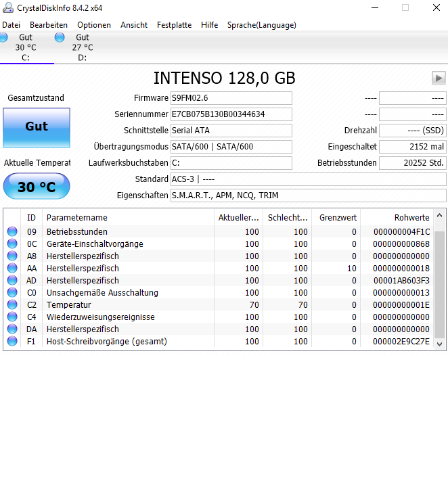The height and width of the screenshot is (504, 448).
Task: Click the Drehzahl field showing (SSD)
Action: click(x=413, y=130)
